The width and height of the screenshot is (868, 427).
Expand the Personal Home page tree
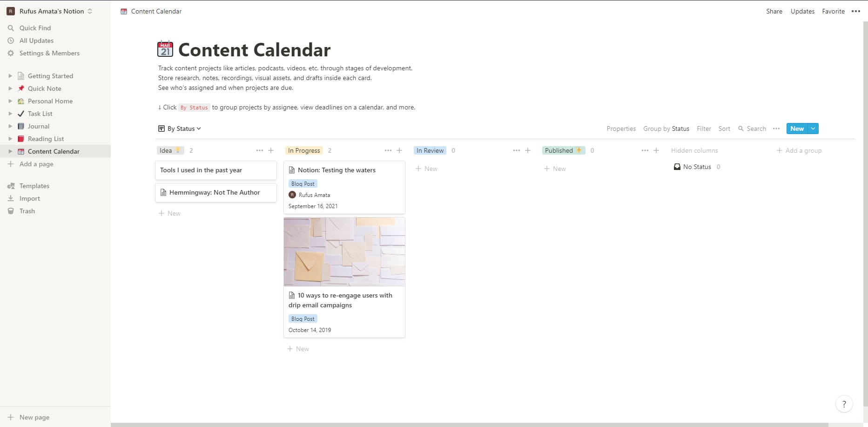[x=10, y=101]
